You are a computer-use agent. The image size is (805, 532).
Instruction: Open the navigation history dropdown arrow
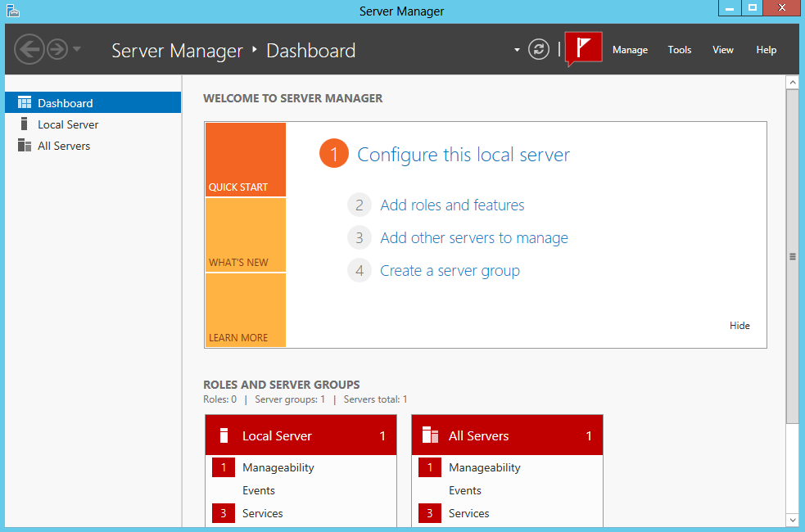(77, 49)
